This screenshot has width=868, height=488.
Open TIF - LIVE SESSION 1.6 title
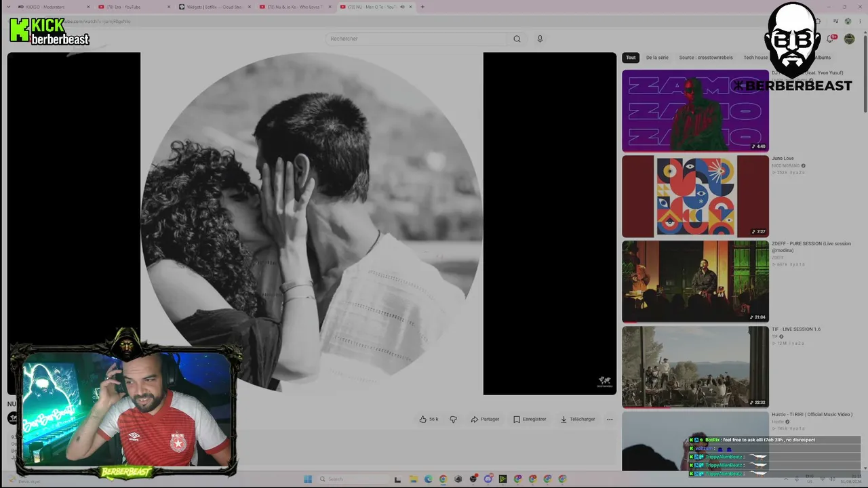[x=796, y=329]
